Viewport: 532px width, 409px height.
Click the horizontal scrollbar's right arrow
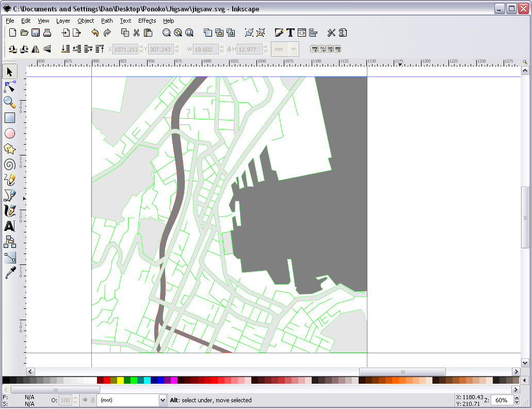click(x=516, y=371)
